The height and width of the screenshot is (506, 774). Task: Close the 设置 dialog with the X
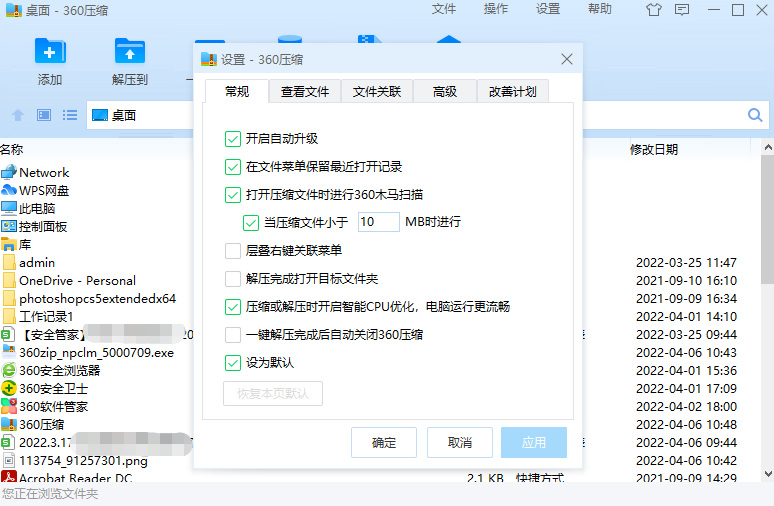click(x=567, y=60)
